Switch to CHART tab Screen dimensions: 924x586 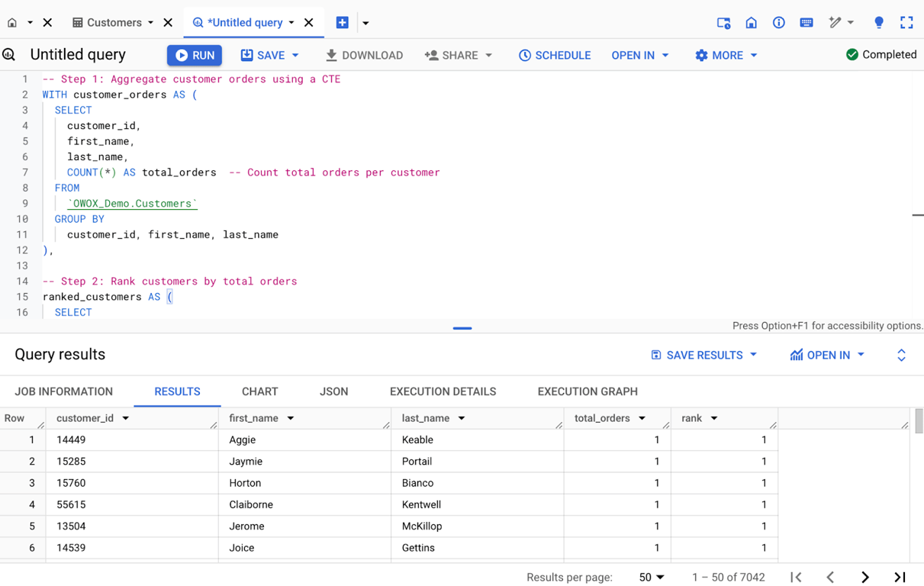pyautogui.click(x=260, y=391)
